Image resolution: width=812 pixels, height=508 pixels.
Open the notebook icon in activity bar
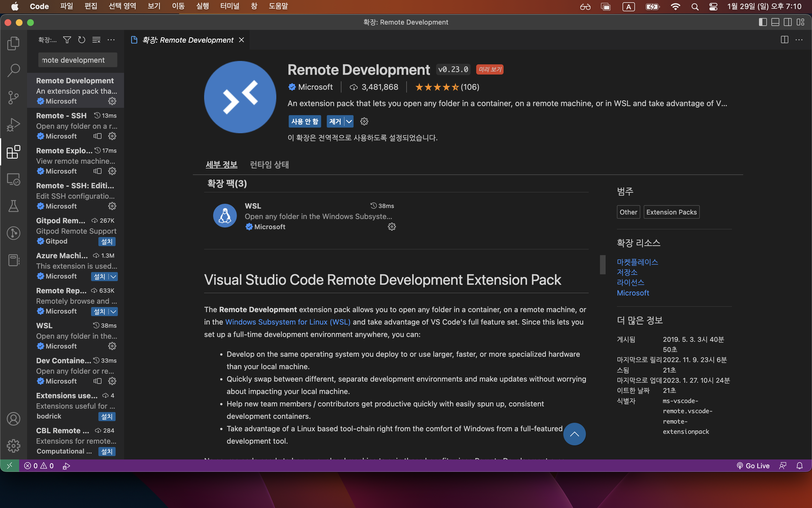[14, 260]
